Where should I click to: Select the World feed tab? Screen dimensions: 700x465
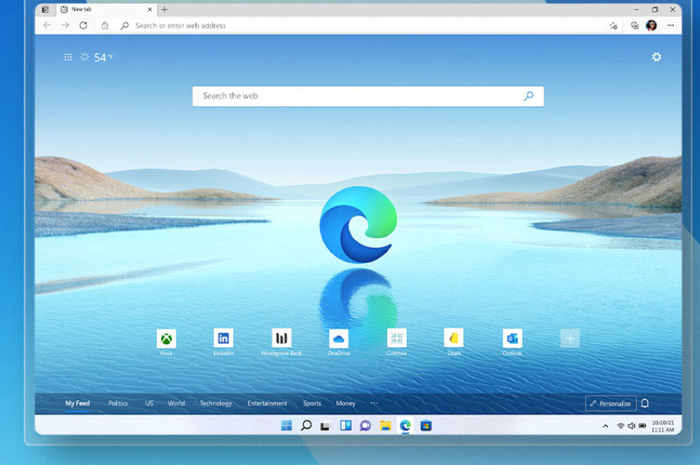[176, 403]
